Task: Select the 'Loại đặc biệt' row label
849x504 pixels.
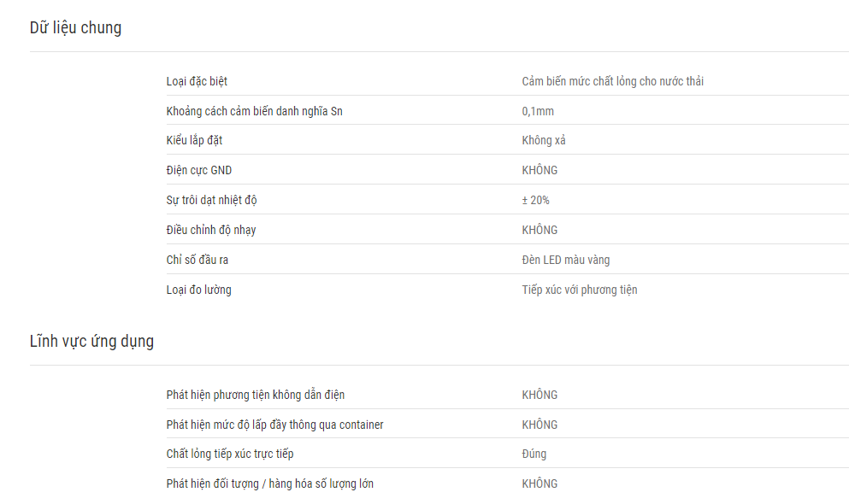Action: click(x=197, y=82)
